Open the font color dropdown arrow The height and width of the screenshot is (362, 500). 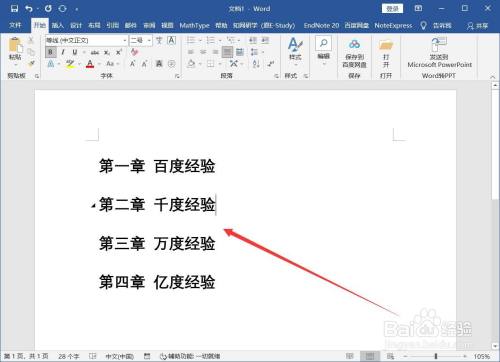click(99, 64)
